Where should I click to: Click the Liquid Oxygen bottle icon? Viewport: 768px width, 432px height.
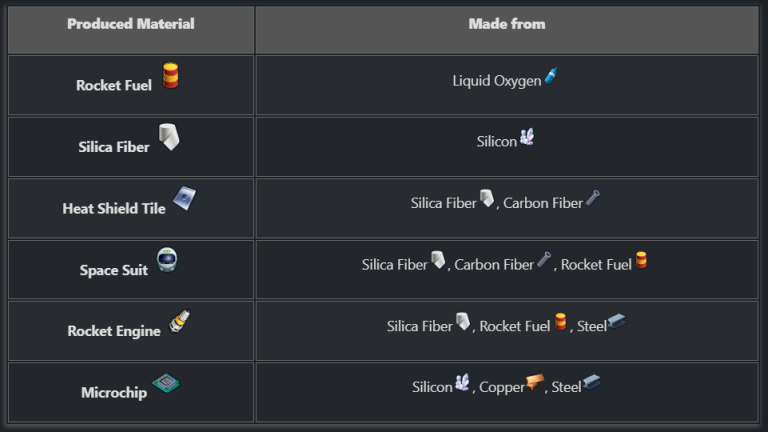(x=551, y=76)
